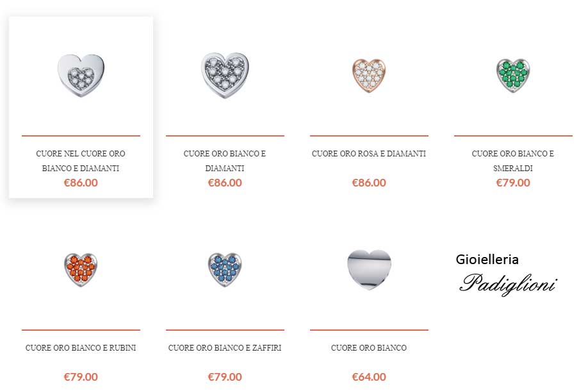The width and height of the screenshot is (588, 391).
Task: Open the green emerald heart charm image
Action: click(x=513, y=75)
